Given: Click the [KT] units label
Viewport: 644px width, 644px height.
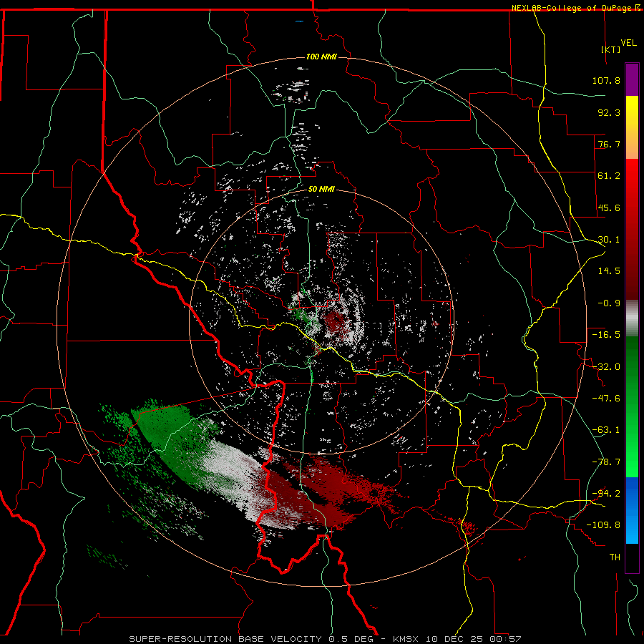Looking at the screenshot, I should pos(611,49).
